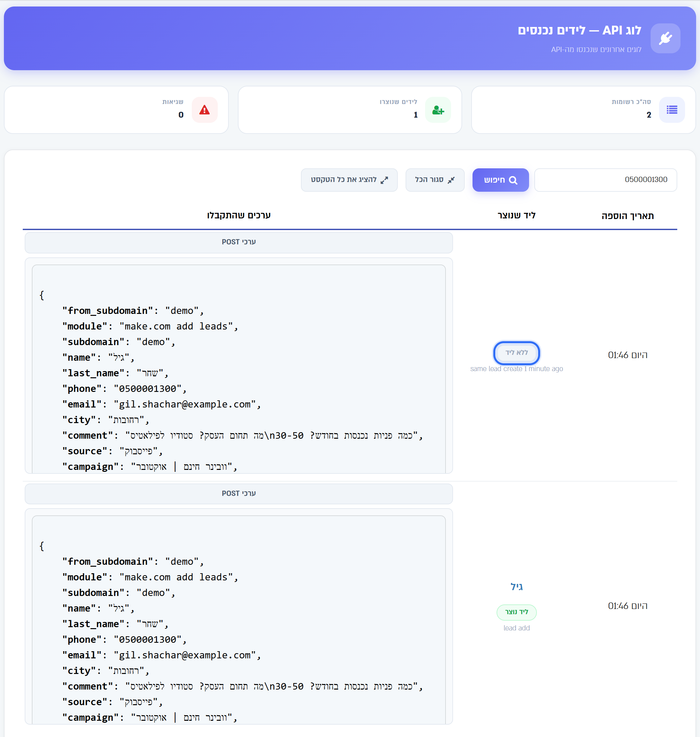Click the ליד נוצר green badge
700x737 pixels.
click(516, 612)
